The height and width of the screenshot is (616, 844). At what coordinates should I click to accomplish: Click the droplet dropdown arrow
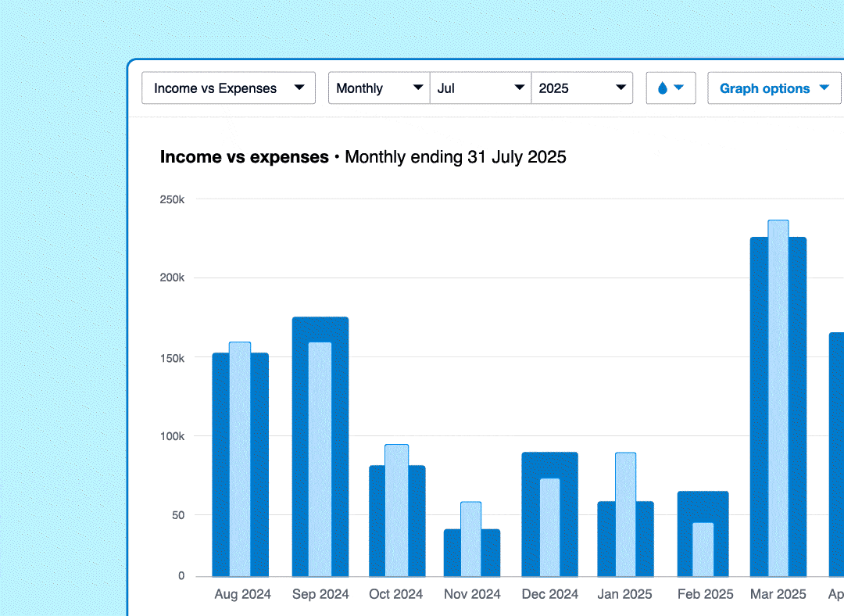(x=678, y=88)
